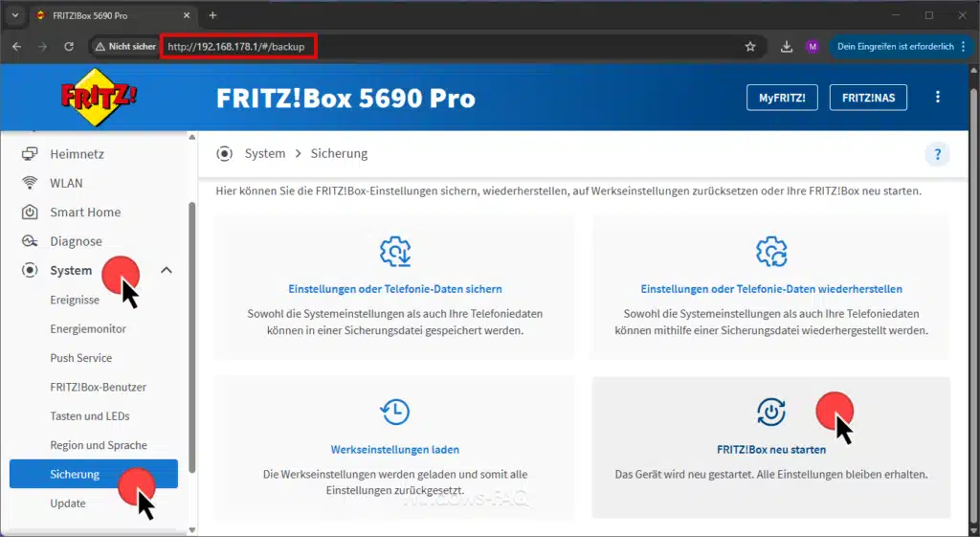Click the System breadcrumb text

pyautogui.click(x=265, y=153)
